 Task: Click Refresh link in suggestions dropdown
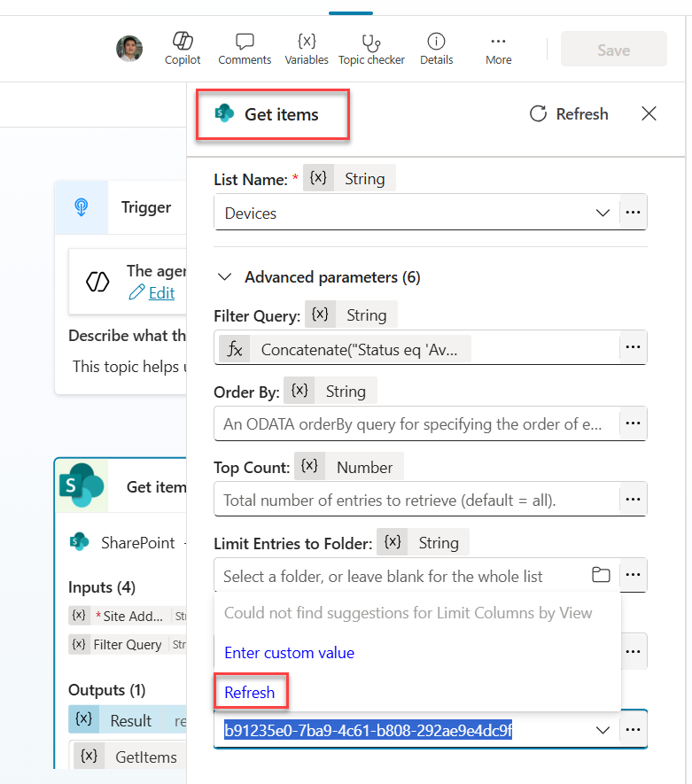(x=250, y=693)
